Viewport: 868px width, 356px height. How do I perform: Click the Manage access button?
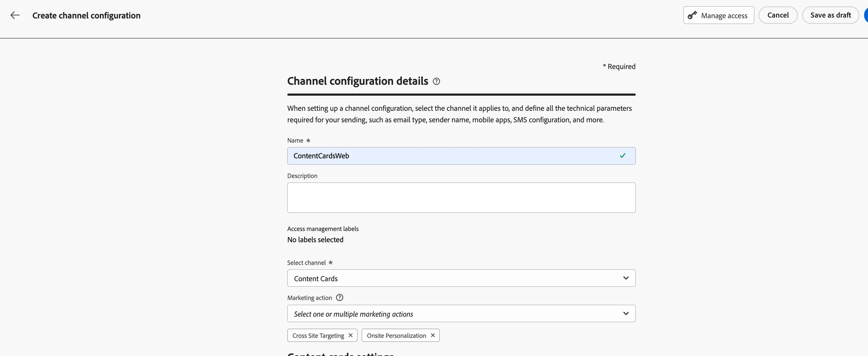[719, 15]
